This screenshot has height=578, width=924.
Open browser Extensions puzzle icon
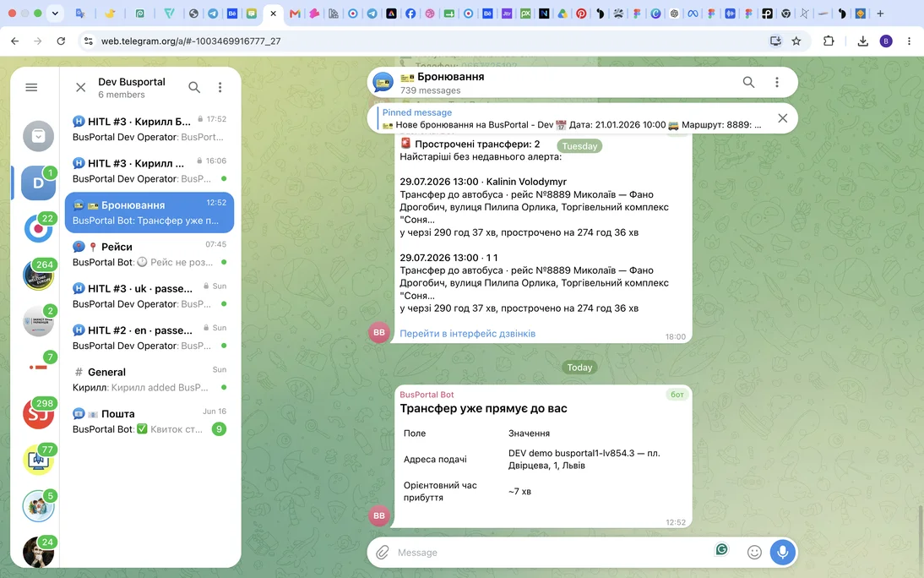[829, 41]
